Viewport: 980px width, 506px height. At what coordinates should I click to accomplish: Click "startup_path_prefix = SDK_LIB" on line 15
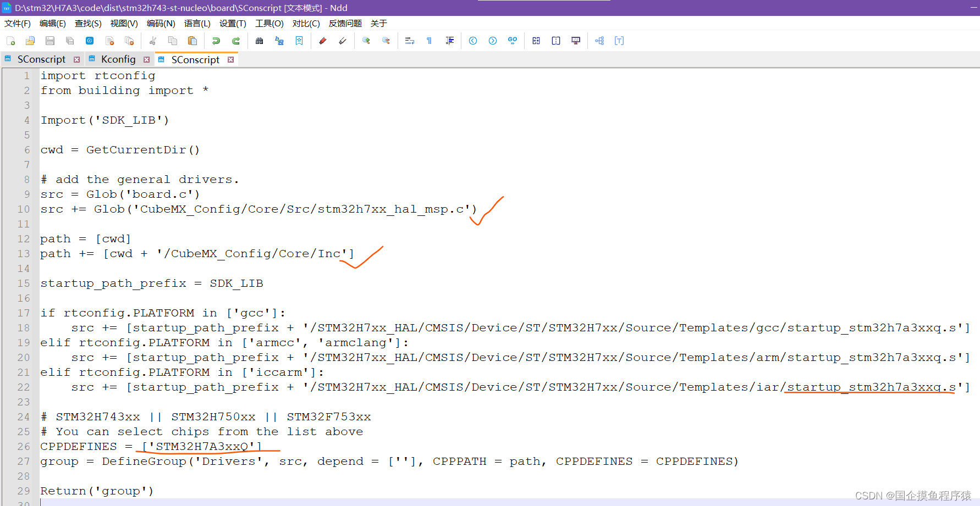point(152,283)
